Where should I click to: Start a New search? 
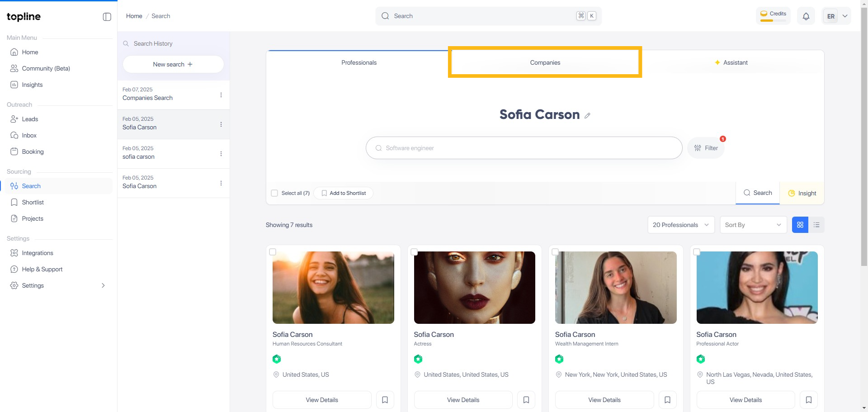click(x=173, y=64)
